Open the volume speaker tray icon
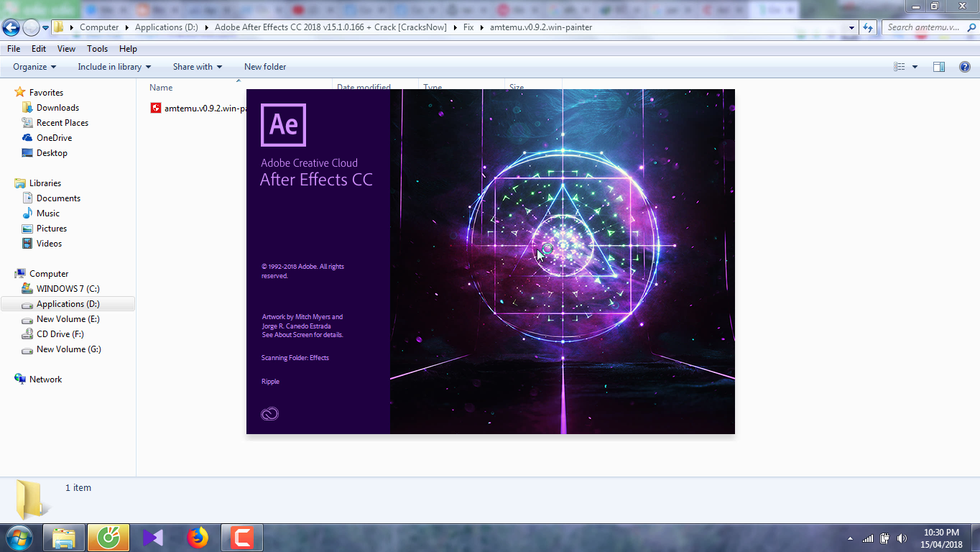 902,538
